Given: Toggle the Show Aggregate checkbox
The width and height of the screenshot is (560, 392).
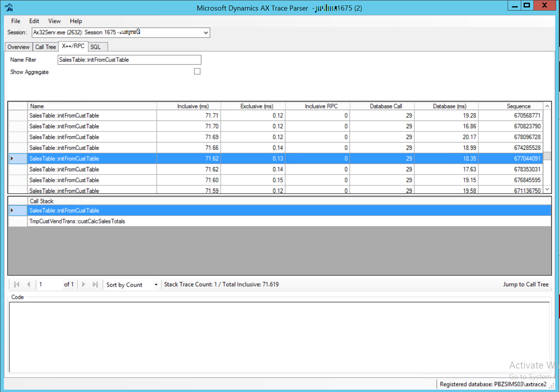Looking at the screenshot, I should (197, 71).
